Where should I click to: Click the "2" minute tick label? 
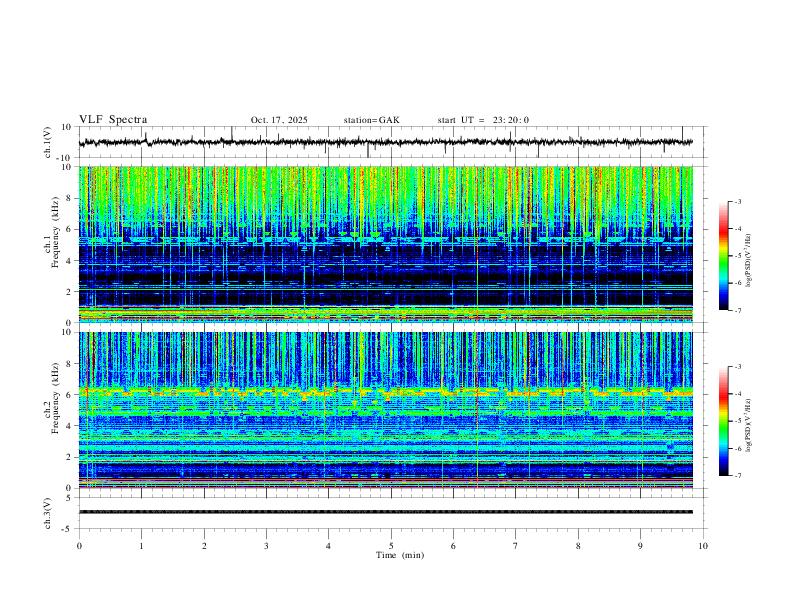point(204,546)
